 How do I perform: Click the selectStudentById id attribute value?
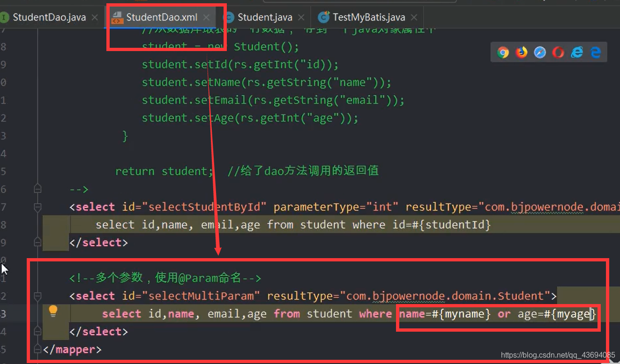[x=204, y=207]
